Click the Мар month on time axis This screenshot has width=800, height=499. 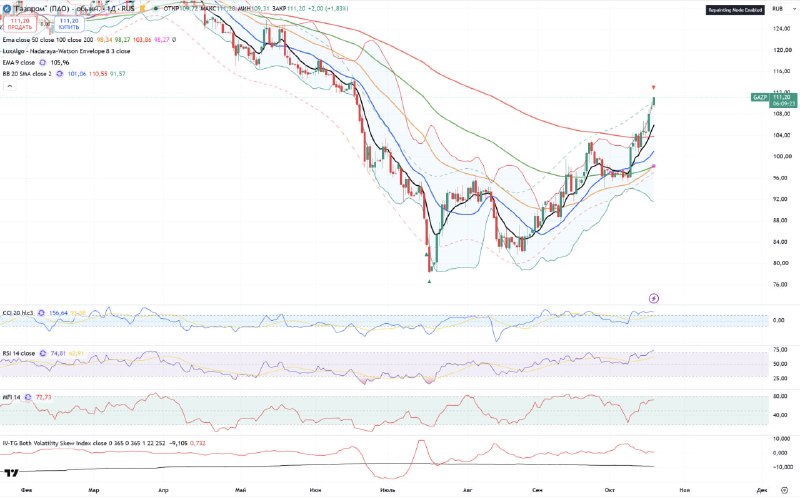(x=93, y=490)
